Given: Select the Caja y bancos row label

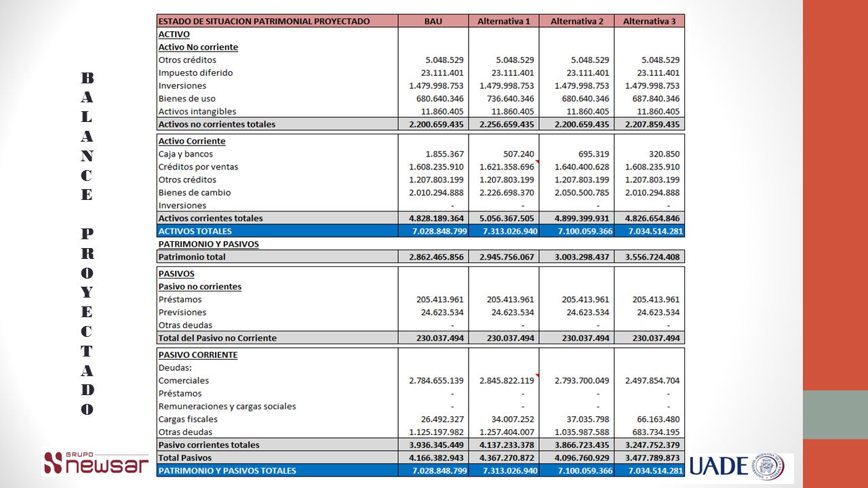Looking at the screenshot, I should [185, 155].
